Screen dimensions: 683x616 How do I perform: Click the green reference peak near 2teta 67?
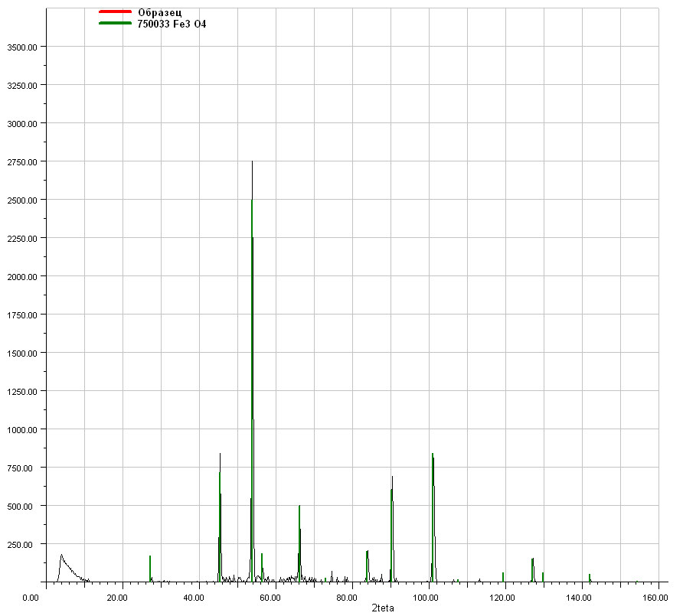(299, 543)
